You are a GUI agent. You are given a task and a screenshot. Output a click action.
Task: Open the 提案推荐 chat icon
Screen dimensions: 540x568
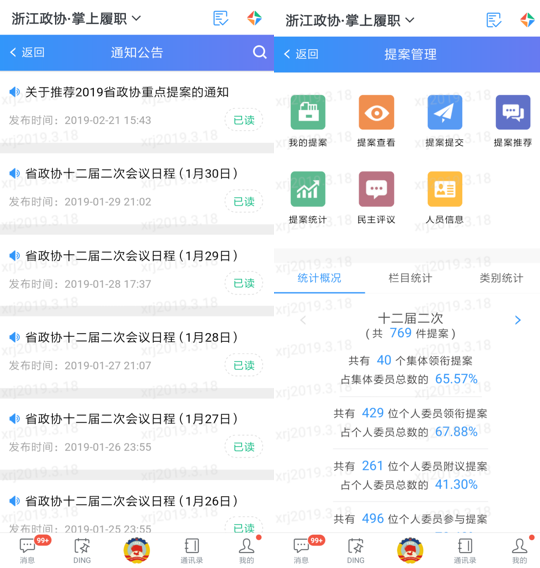click(x=513, y=112)
